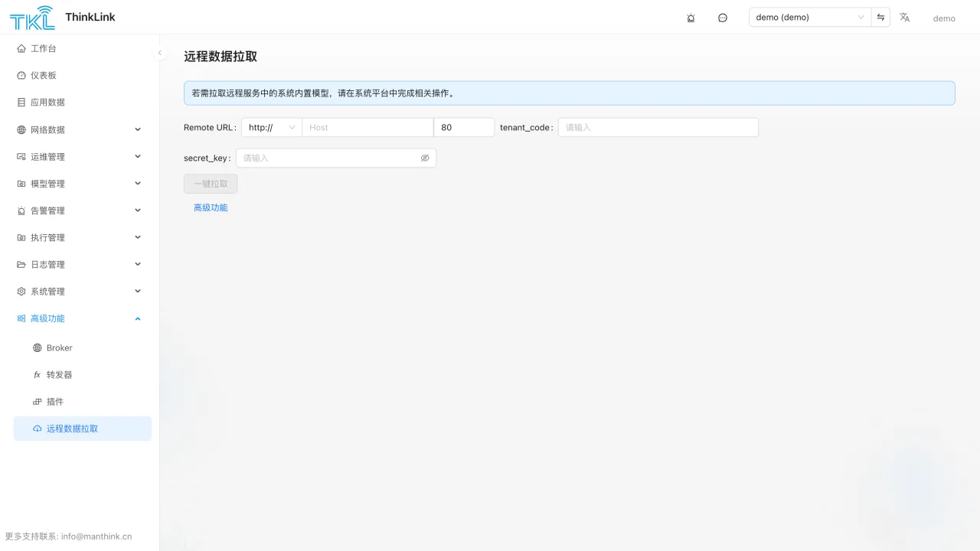This screenshot has height=551, width=980.
Task: Open the http:// protocol dropdown
Action: click(x=272, y=127)
